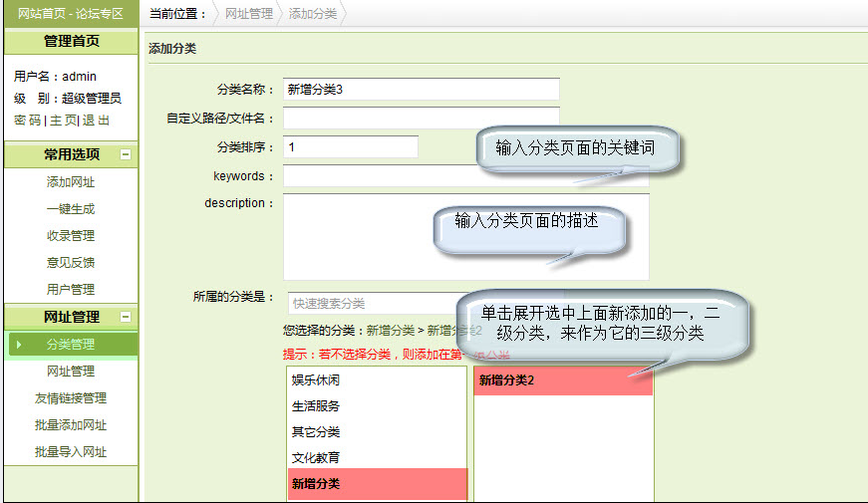
Task: Click the 用户名：admin text
Action: 55,77
